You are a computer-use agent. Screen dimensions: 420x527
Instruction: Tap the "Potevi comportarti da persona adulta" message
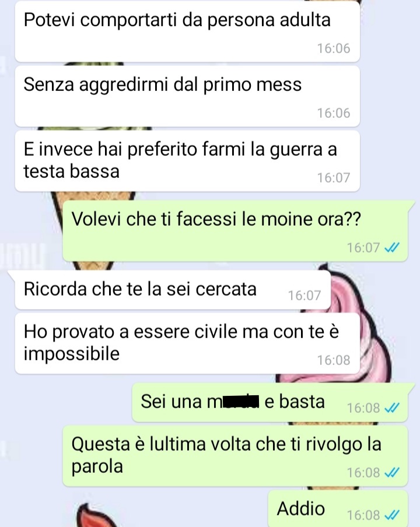coord(187,31)
